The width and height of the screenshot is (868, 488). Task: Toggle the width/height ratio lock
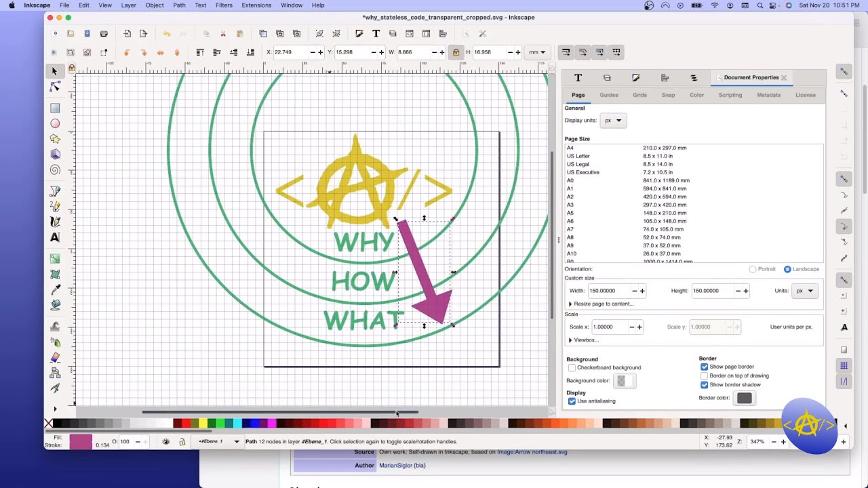(456, 52)
